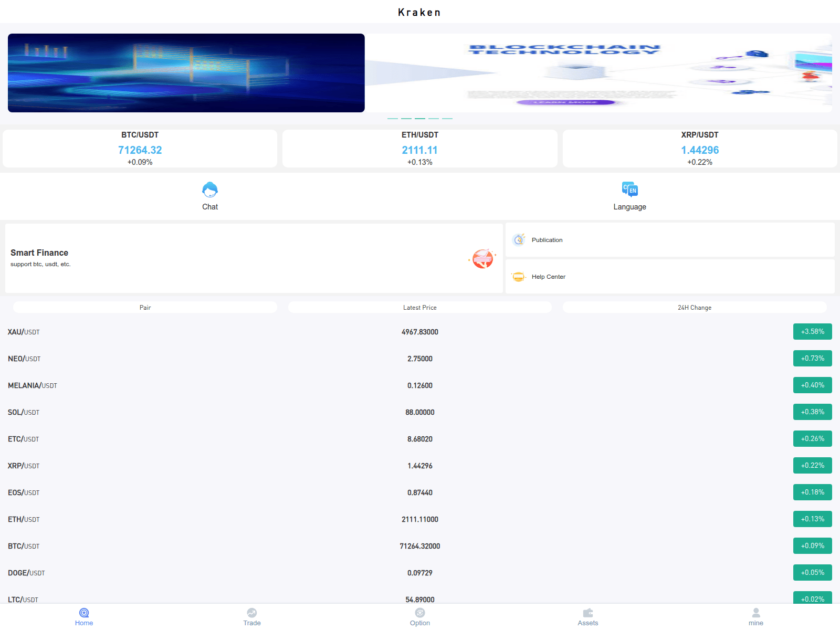Go to the mine tab label
Screen dimensions: 840x630
(756, 623)
